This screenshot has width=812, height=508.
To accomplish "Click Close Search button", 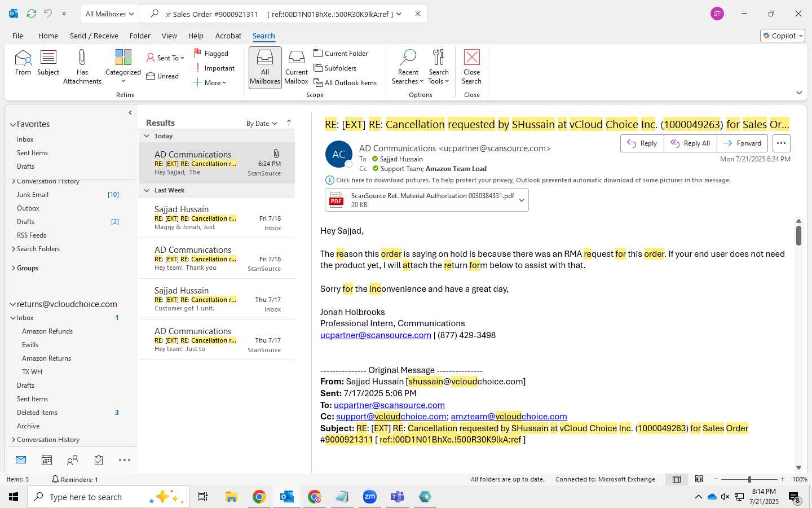I will pos(471,67).
